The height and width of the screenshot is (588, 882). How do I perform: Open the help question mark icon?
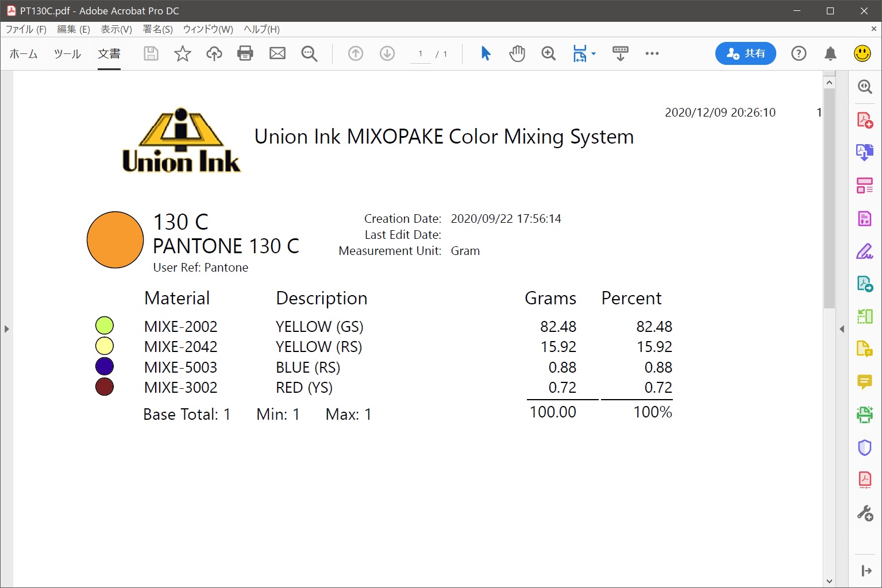[799, 53]
